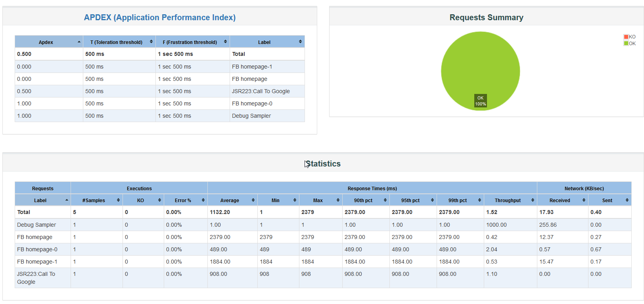This screenshot has height=304, width=644.
Task: Select 'FB homepage-1' in APDEX table
Action: coord(252,67)
